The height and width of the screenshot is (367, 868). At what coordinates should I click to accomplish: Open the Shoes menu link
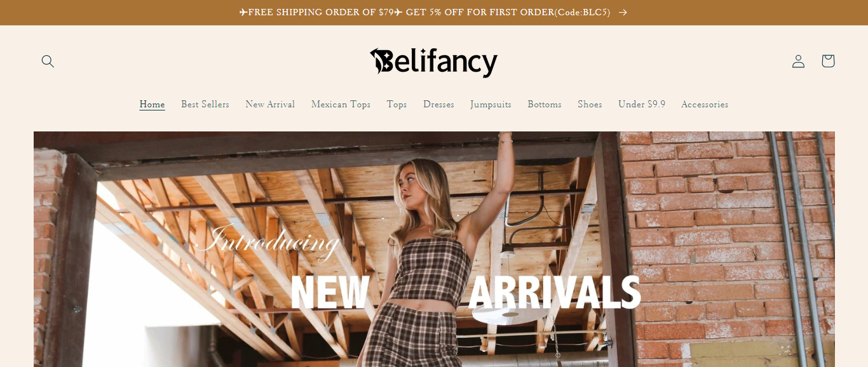(590, 104)
